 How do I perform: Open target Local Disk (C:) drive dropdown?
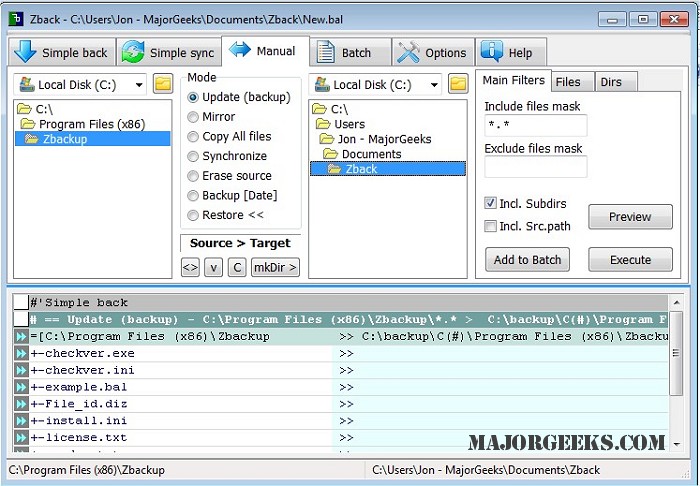(x=434, y=84)
